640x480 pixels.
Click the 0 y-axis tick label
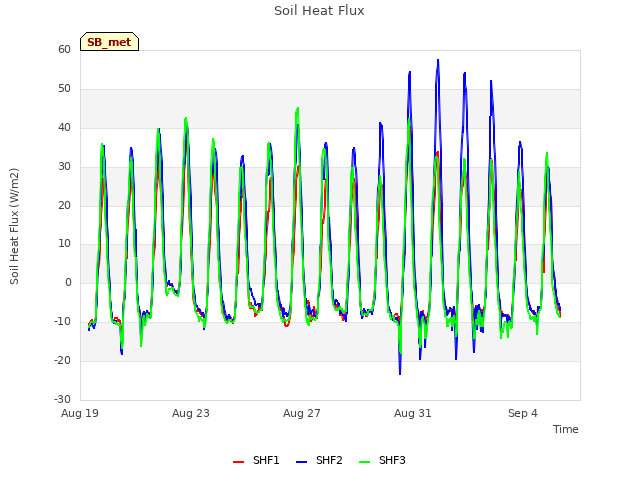68,282
